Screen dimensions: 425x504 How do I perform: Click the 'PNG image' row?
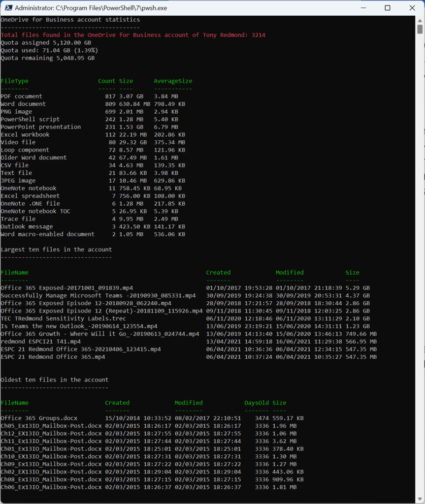(x=90, y=112)
